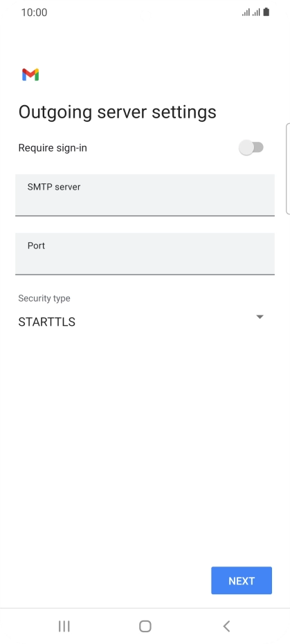Tap the battery status icon

pyautogui.click(x=266, y=12)
